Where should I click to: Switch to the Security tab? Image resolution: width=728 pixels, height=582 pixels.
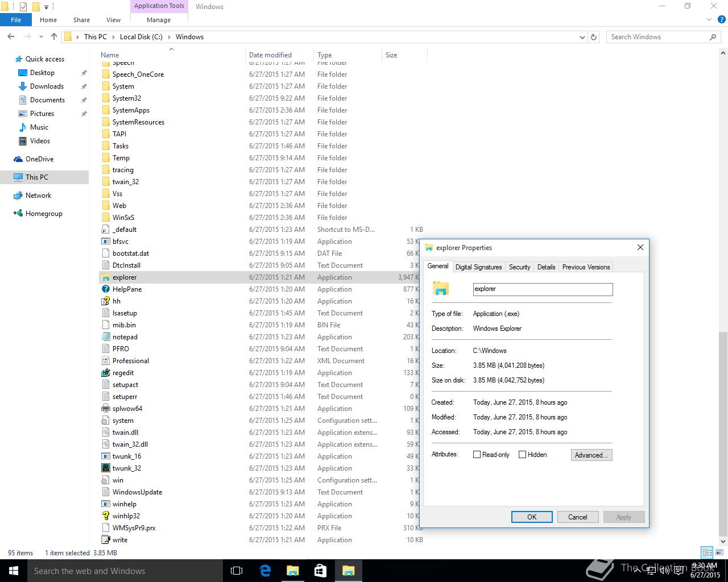tap(519, 267)
